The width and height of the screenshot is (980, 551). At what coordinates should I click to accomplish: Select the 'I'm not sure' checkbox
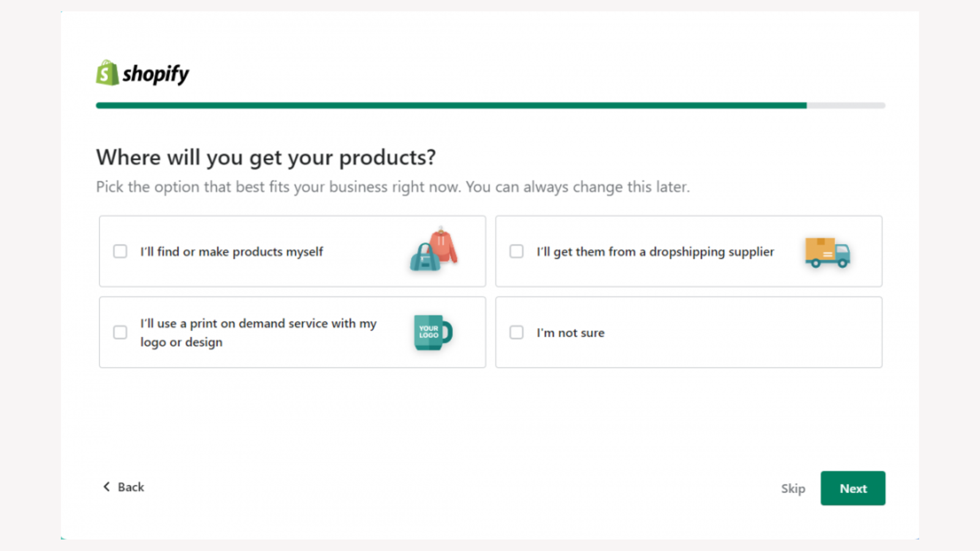click(516, 332)
